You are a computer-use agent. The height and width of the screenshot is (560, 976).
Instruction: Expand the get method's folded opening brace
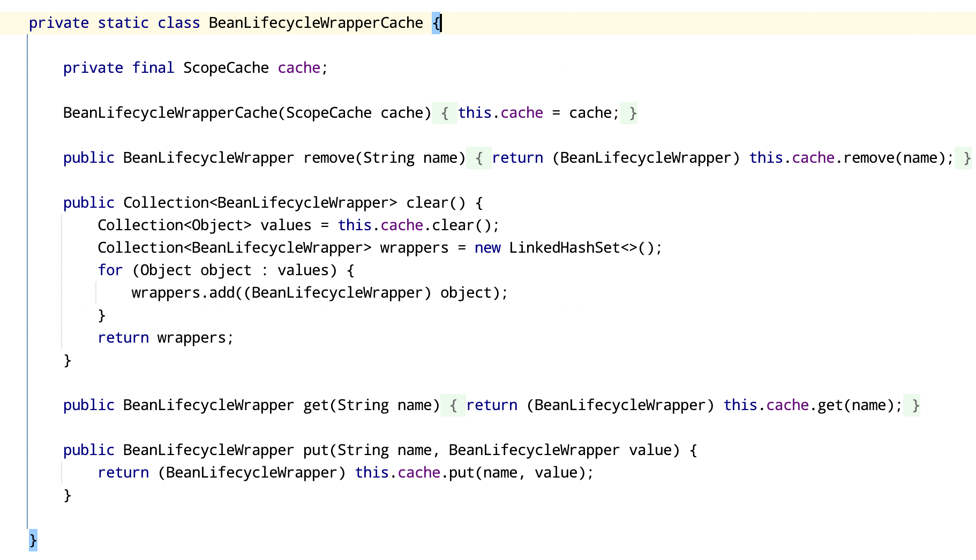[453, 405]
